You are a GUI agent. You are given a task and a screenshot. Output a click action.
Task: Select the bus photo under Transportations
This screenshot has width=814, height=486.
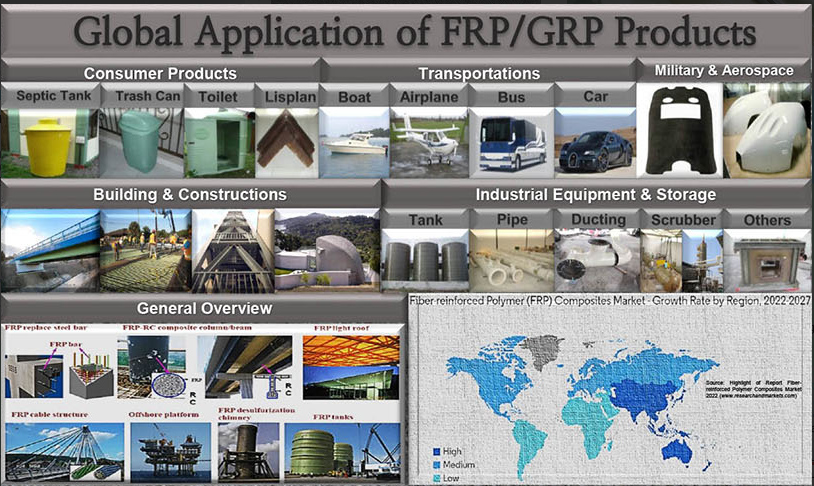[x=510, y=143]
